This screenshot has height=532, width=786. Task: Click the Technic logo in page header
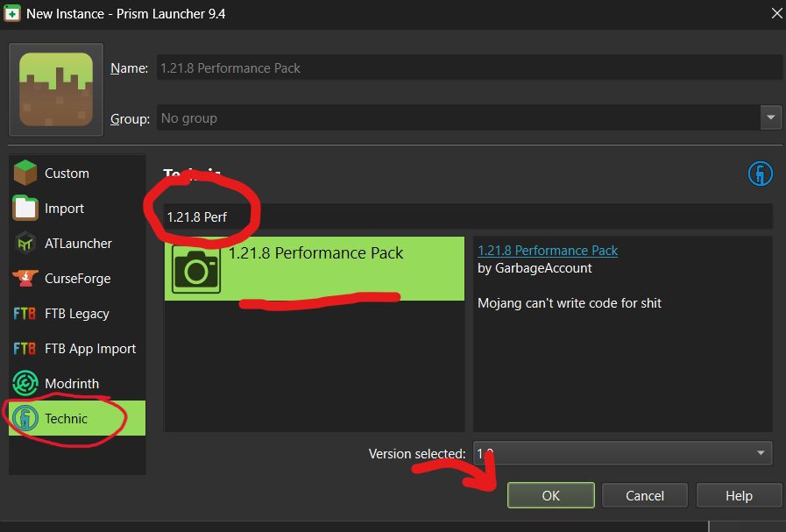pyautogui.click(x=760, y=174)
